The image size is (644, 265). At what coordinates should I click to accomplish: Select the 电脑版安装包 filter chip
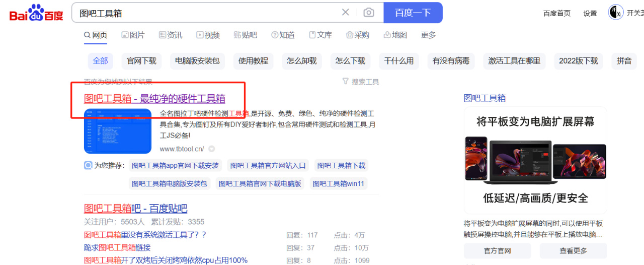[x=197, y=60]
